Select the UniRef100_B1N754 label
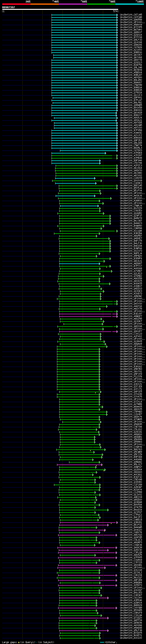Screen dimensions: 146x644 131,65
